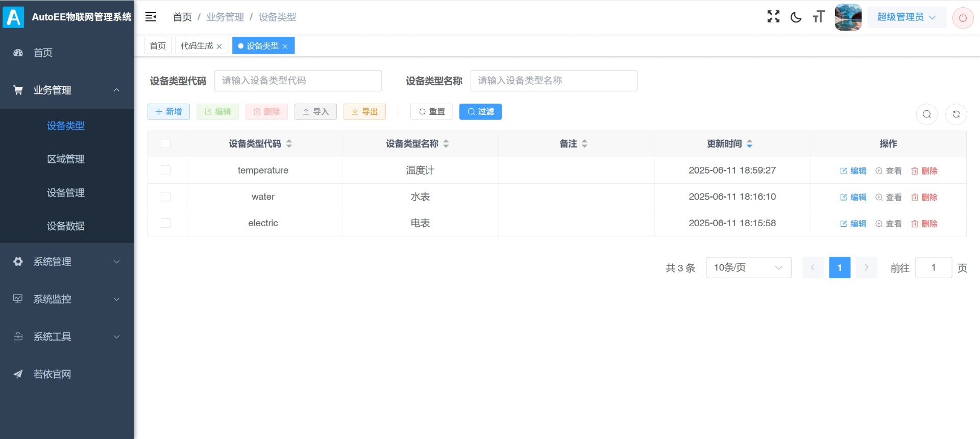Focus the 设备类型代码 input field

click(x=298, y=81)
